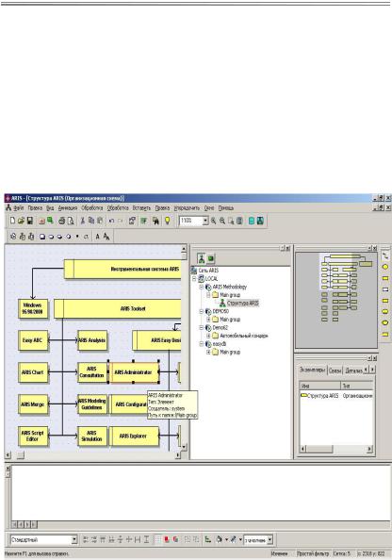The height and width of the screenshot is (560, 392).
Task: Expand Main group under easydb
Action: pyautogui.click(x=208, y=353)
